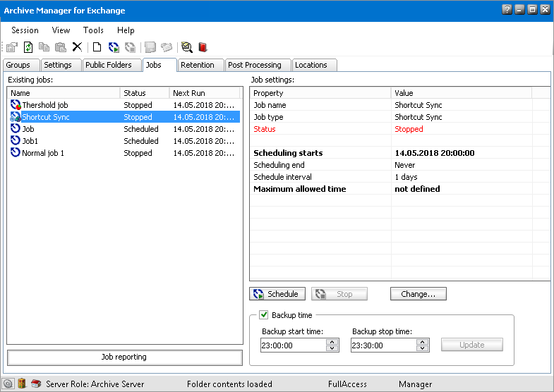Image resolution: width=554 pixels, height=392 pixels.
Task: Click the red book help icon
Action: click(x=203, y=47)
